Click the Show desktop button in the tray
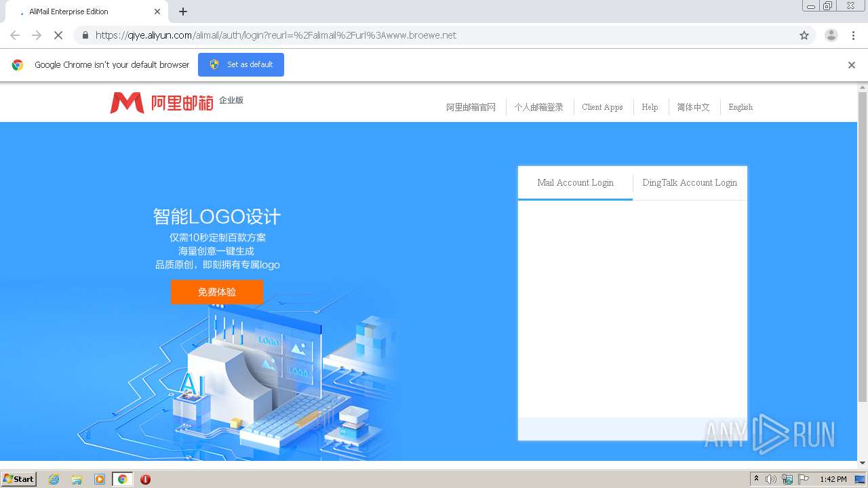 pyautogui.click(x=860, y=479)
